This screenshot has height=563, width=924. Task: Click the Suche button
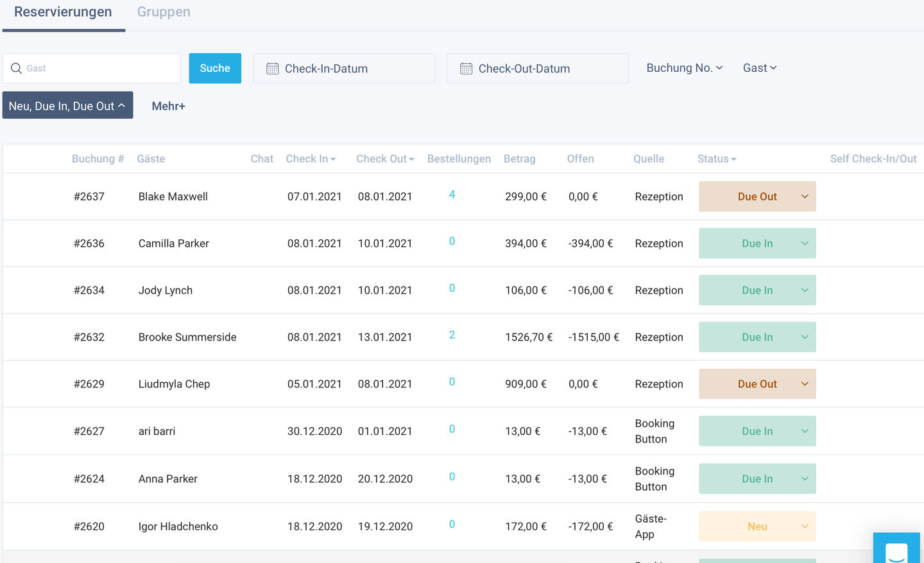[215, 68]
